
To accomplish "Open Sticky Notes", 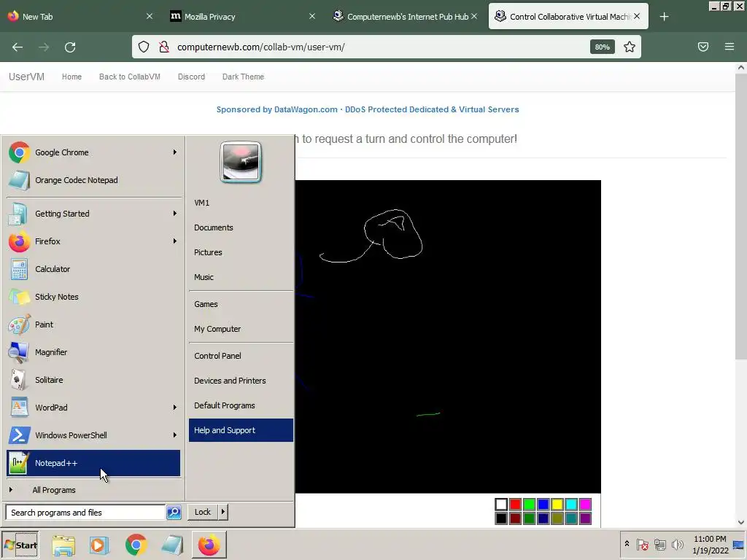I will point(93,297).
